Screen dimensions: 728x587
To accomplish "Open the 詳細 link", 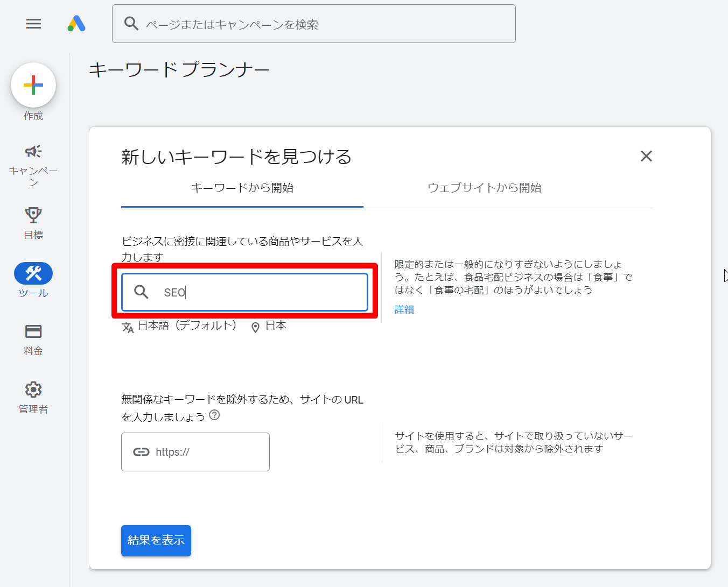I will tap(404, 310).
